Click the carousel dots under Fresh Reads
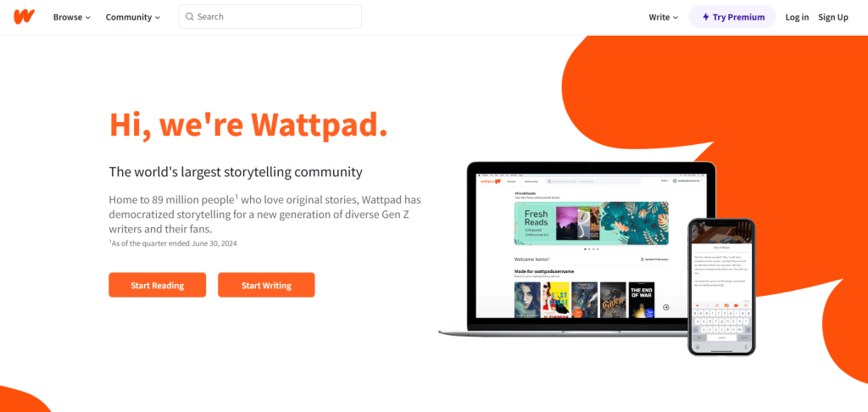 pos(591,249)
